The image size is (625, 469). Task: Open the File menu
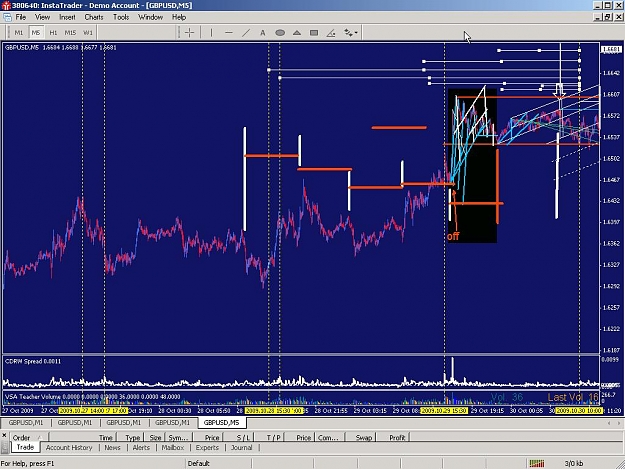[x=21, y=17]
